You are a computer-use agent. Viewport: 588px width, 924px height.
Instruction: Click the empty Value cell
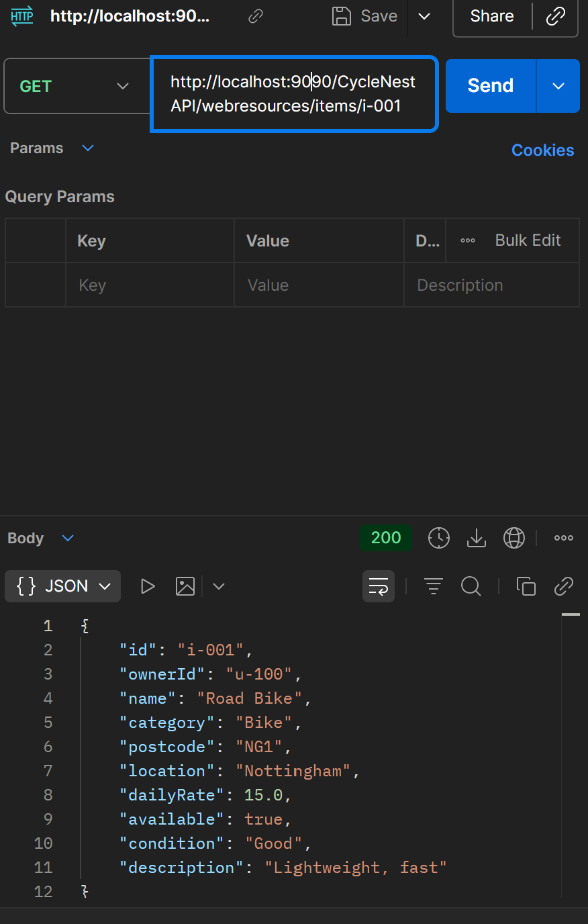[x=319, y=285]
